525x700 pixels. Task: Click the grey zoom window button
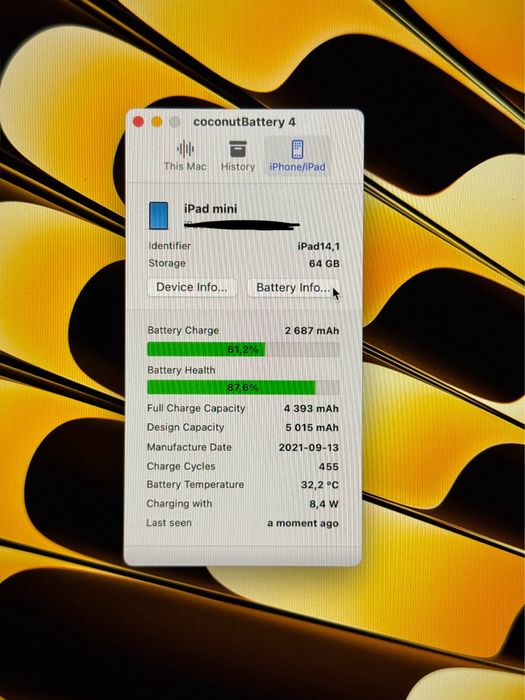[x=175, y=121]
